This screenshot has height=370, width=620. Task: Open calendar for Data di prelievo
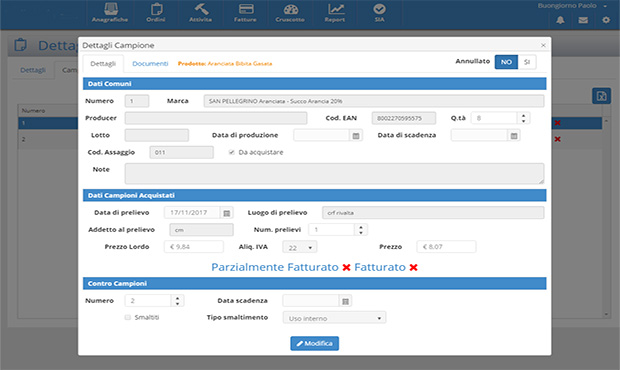pos(227,213)
